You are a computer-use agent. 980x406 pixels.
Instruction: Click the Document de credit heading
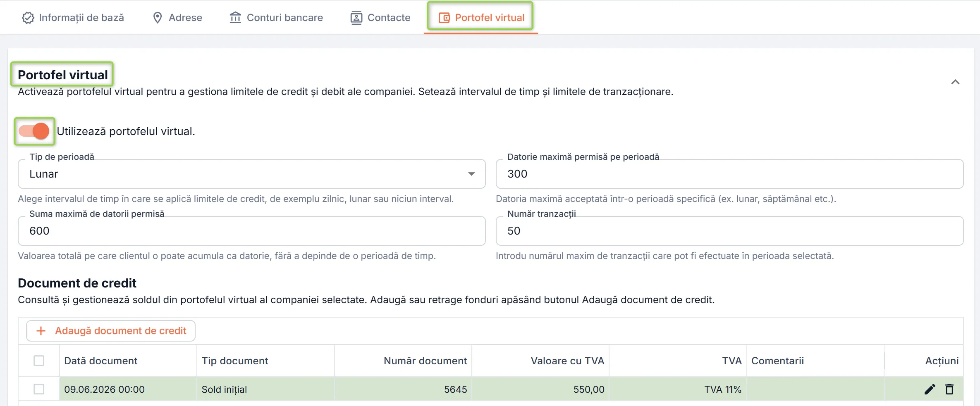click(77, 283)
